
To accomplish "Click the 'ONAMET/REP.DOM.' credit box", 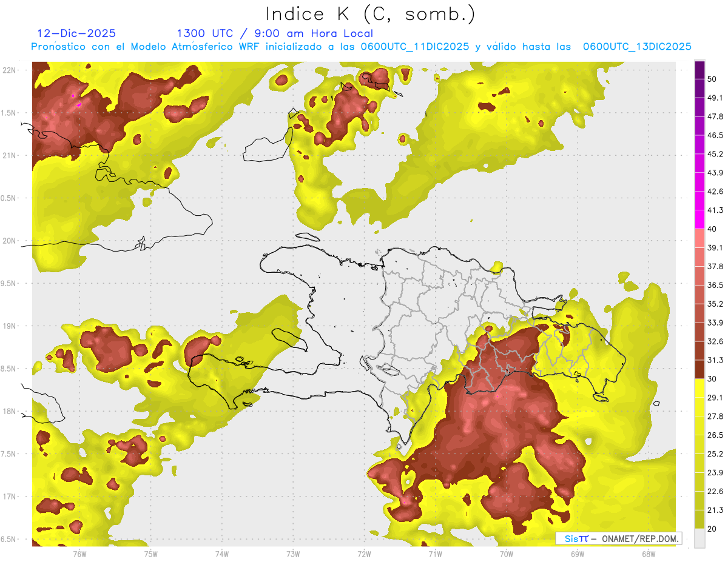I will (x=618, y=538).
